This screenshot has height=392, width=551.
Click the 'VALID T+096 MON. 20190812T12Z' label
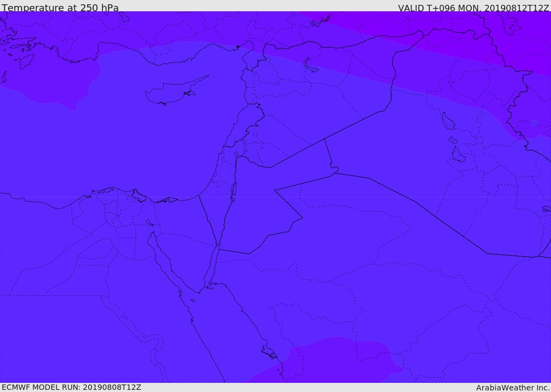click(474, 8)
